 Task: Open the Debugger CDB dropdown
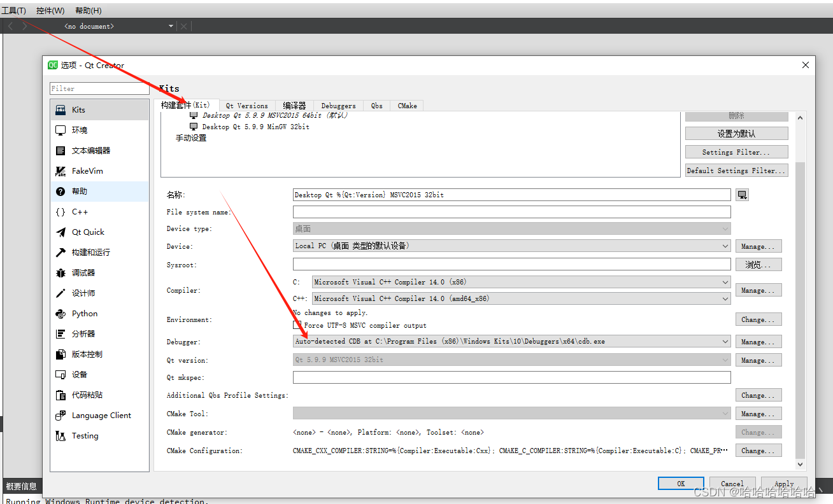click(511, 341)
